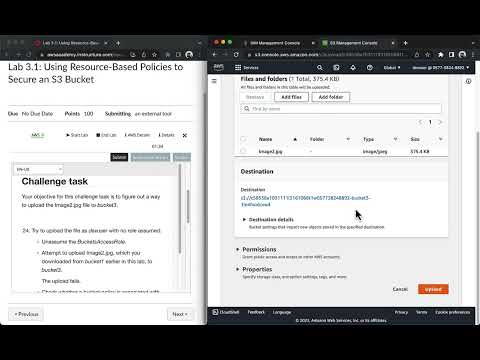The height and width of the screenshot is (360, 480).
Task: Open Feedback in AWS footer
Action: pos(256,312)
